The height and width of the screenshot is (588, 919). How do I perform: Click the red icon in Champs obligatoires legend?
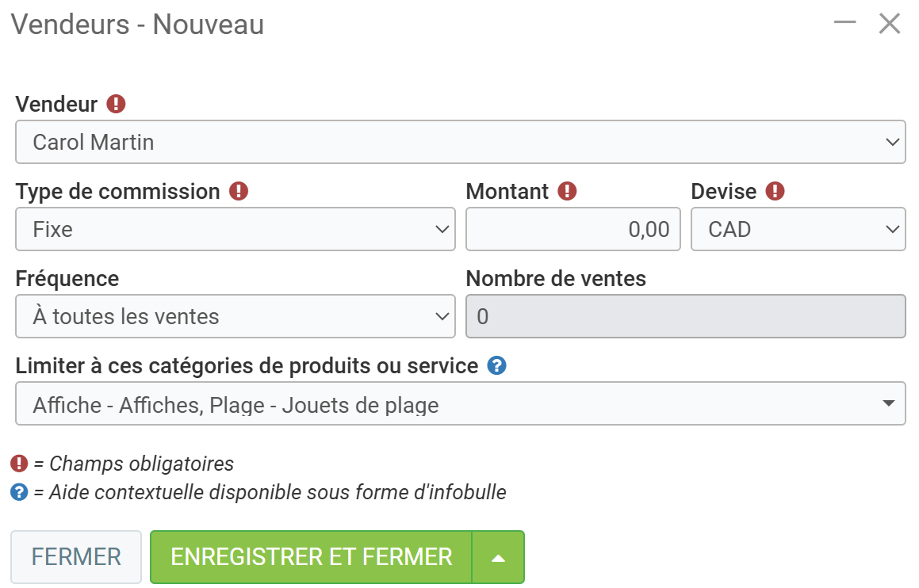pyautogui.click(x=19, y=464)
